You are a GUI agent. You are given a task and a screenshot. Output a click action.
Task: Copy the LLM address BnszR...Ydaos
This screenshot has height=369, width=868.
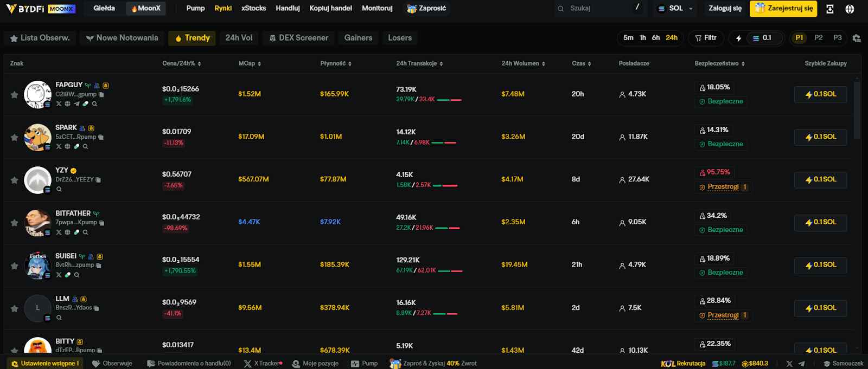click(x=97, y=308)
